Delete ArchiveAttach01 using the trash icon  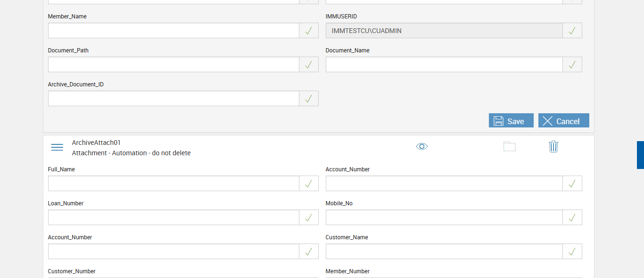[553, 146]
